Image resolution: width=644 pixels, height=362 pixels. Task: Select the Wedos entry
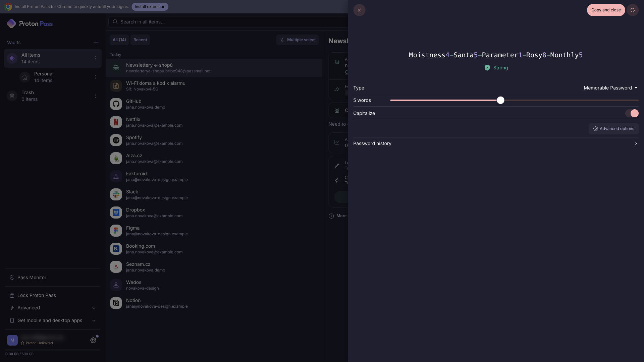tap(214, 285)
